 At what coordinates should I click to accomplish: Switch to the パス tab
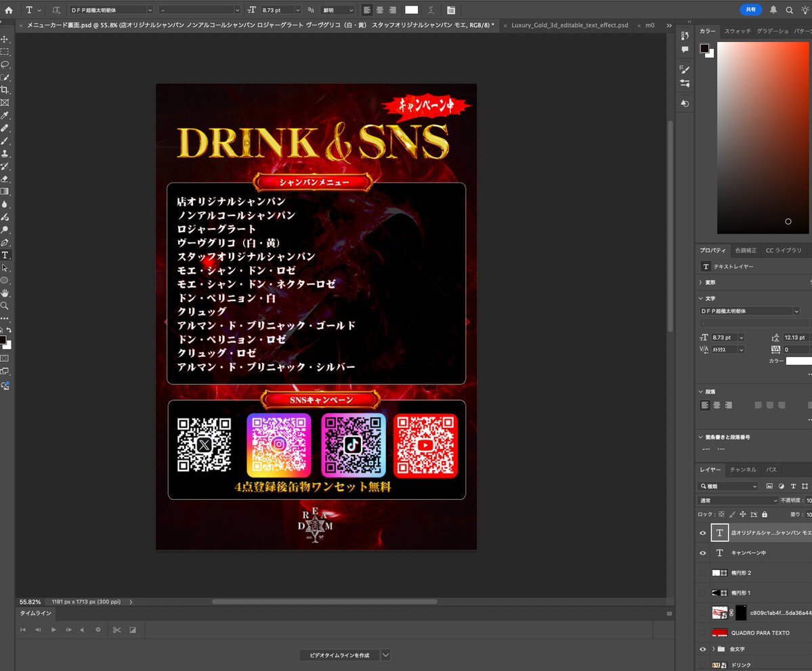pyautogui.click(x=771, y=470)
